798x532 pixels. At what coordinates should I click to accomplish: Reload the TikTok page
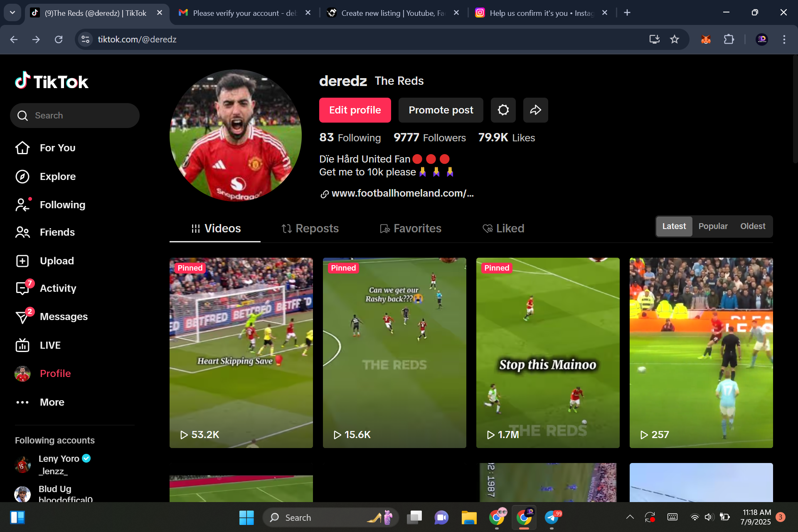pos(59,39)
